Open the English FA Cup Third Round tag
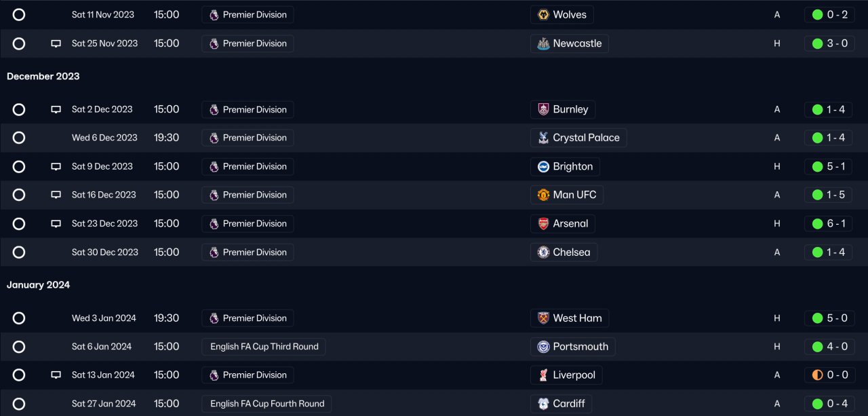Viewport: 868px width, 416px height. tap(264, 347)
